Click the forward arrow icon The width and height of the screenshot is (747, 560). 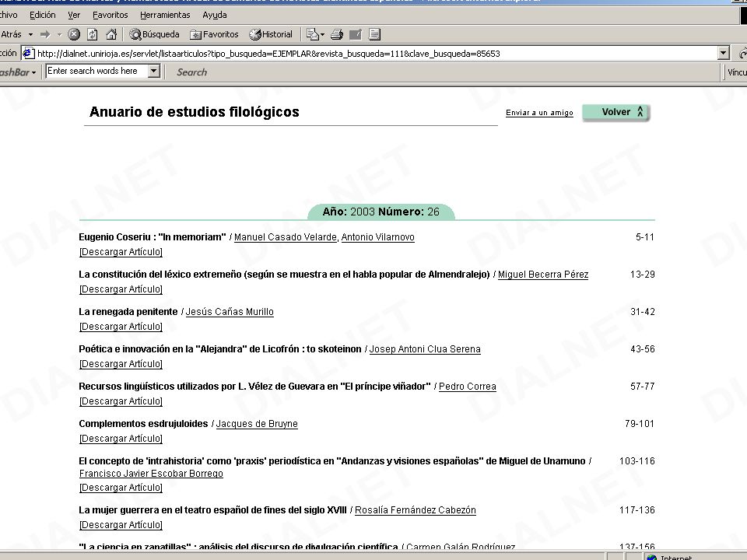(46, 34)
